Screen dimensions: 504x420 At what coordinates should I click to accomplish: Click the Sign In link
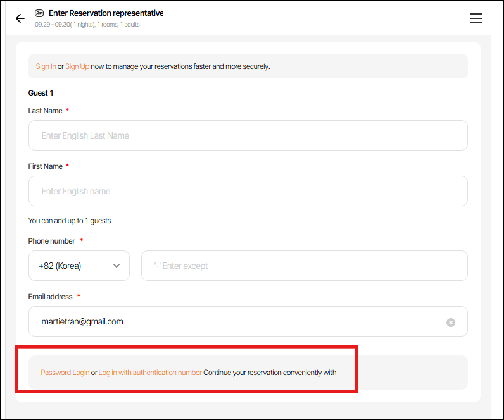[x=46, y=66]
